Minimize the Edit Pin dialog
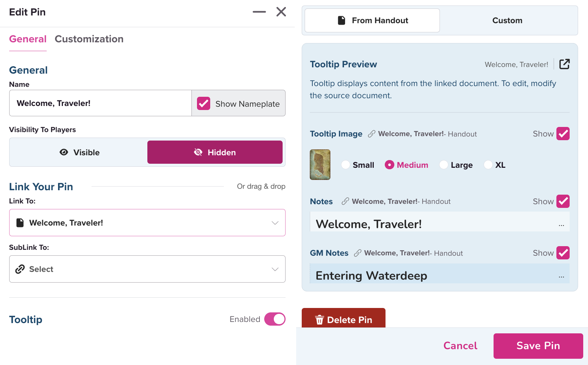The width and height of the screenshot is (588, 365). point(259,12)
